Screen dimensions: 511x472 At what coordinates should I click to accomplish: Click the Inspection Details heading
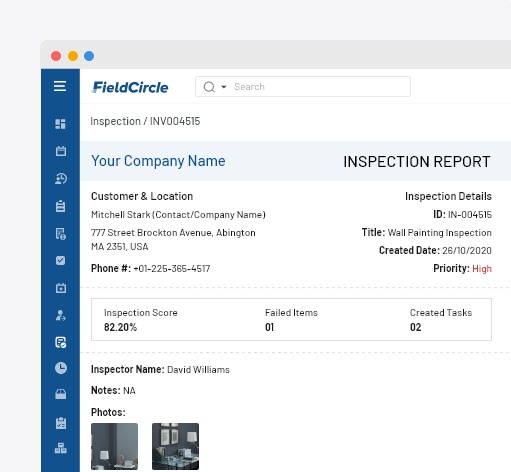pos(448,196)
